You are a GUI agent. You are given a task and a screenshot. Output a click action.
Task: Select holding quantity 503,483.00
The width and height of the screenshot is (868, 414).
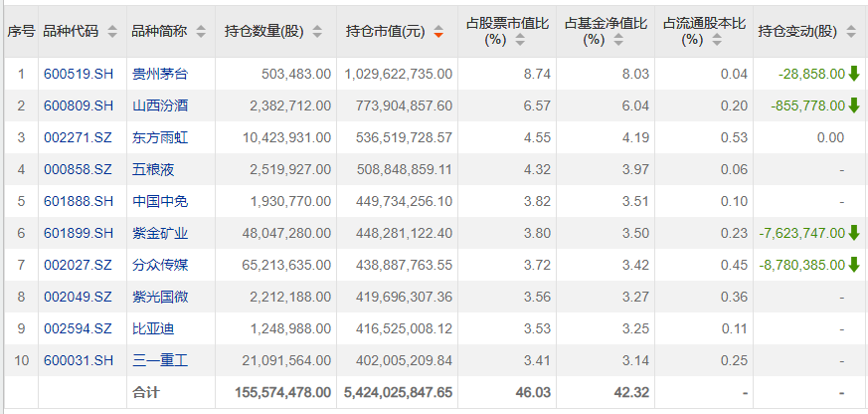click(296, 74)
